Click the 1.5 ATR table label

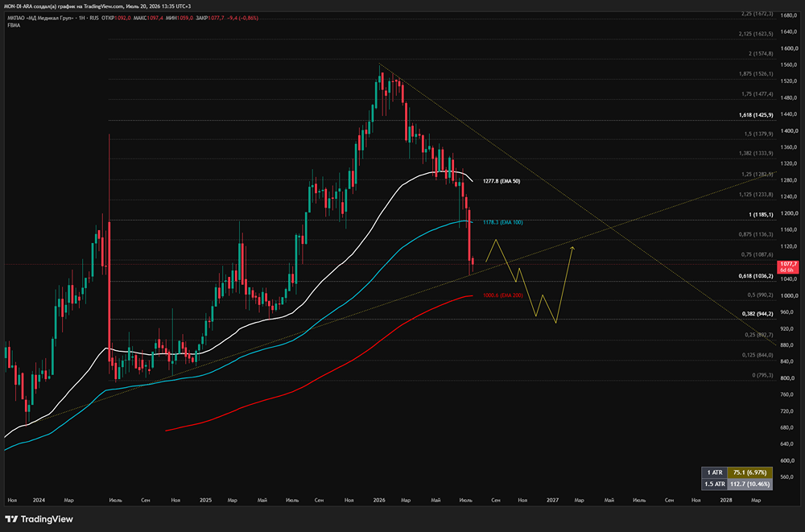[x=715, y=484]
